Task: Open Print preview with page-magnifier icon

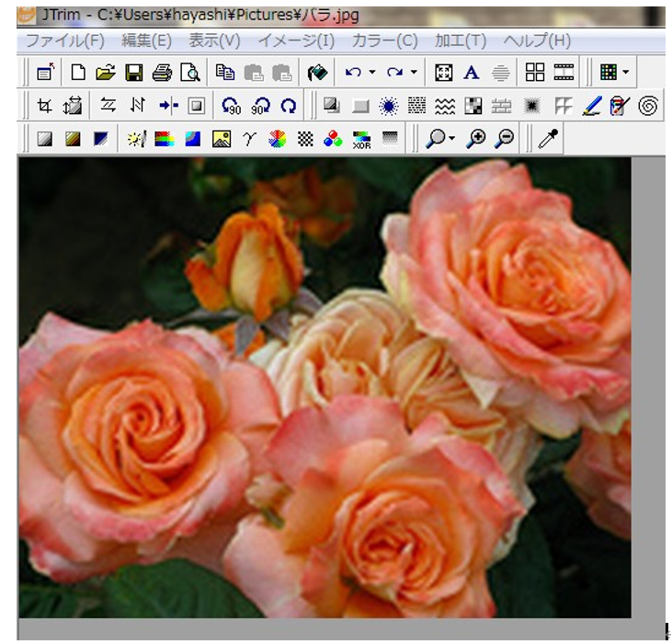Action: point(190,73)
